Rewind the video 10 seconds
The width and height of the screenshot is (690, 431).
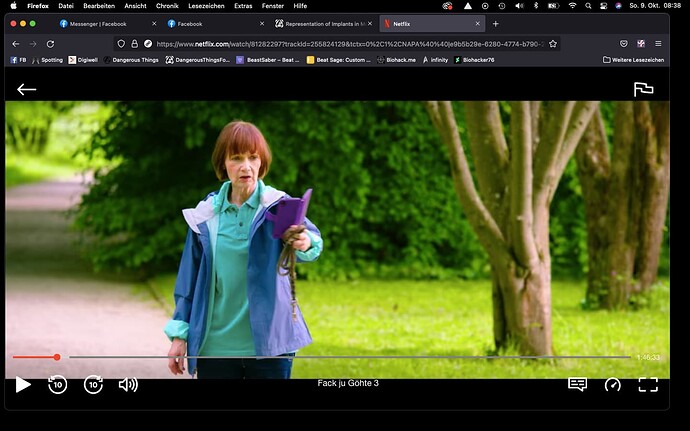(x=58, y=384)
